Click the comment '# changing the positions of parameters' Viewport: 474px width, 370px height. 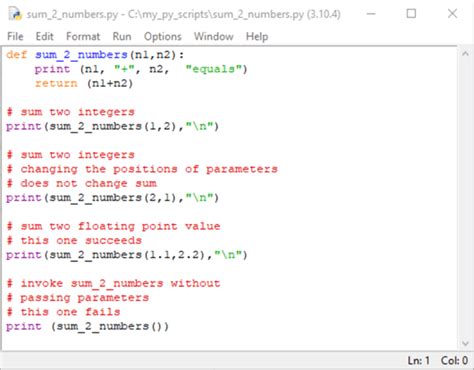point(142,169)
